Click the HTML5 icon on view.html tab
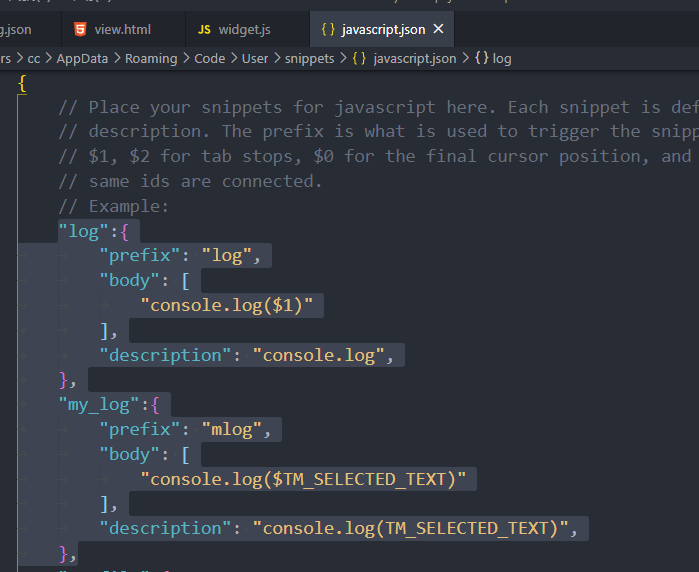The width and height of the screenshot is (699, 572). 80,29
